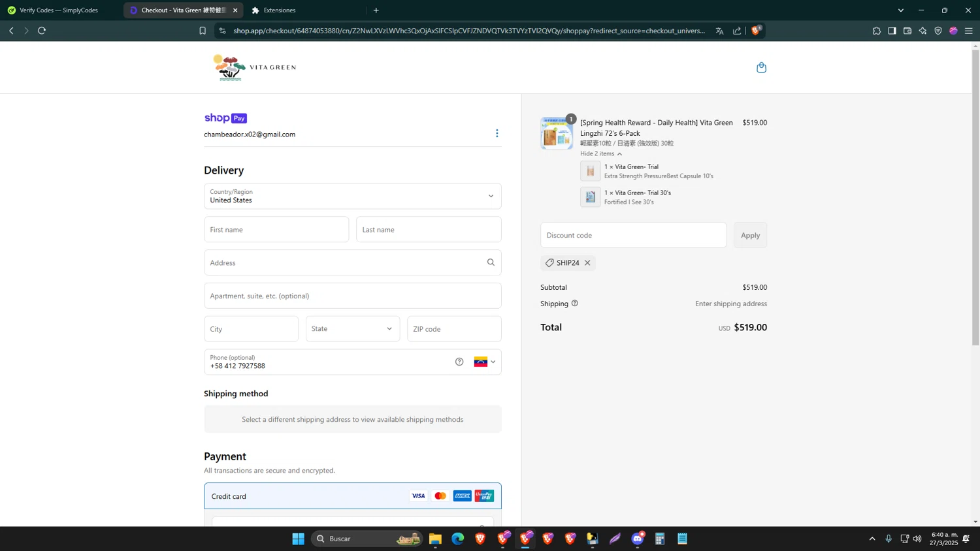Click the Apartment, suite field

[353, 296]
